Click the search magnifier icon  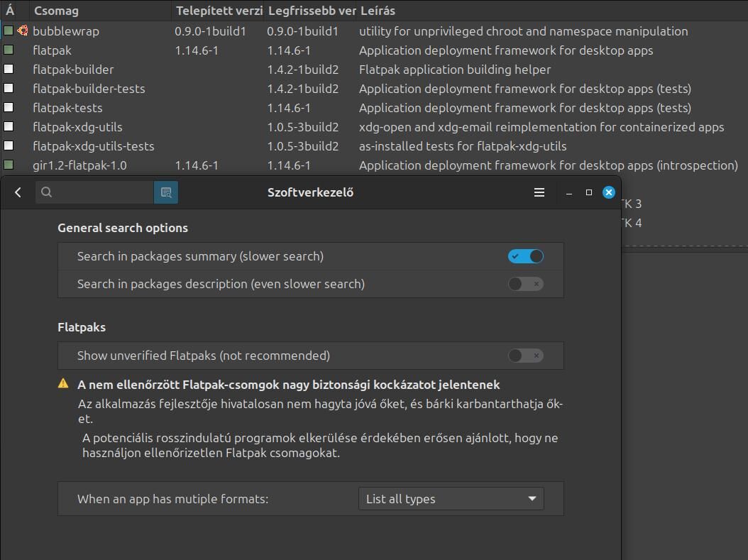tap(46, 192)
